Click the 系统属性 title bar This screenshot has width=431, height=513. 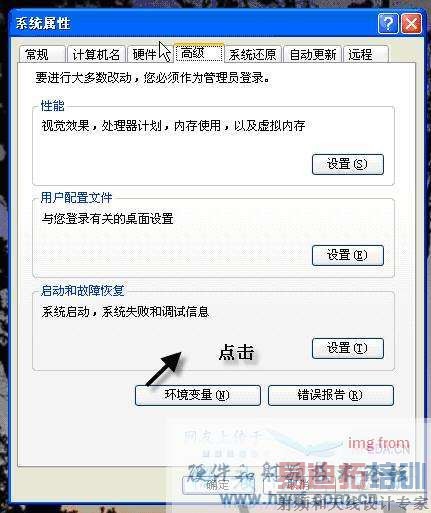(x=193, y=24)
